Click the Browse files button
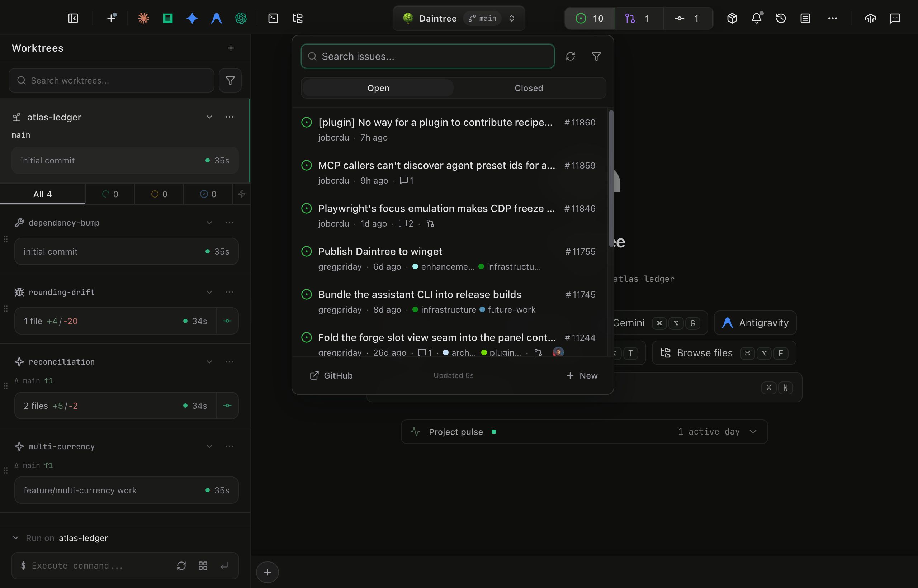 click(x=724, y=353)
